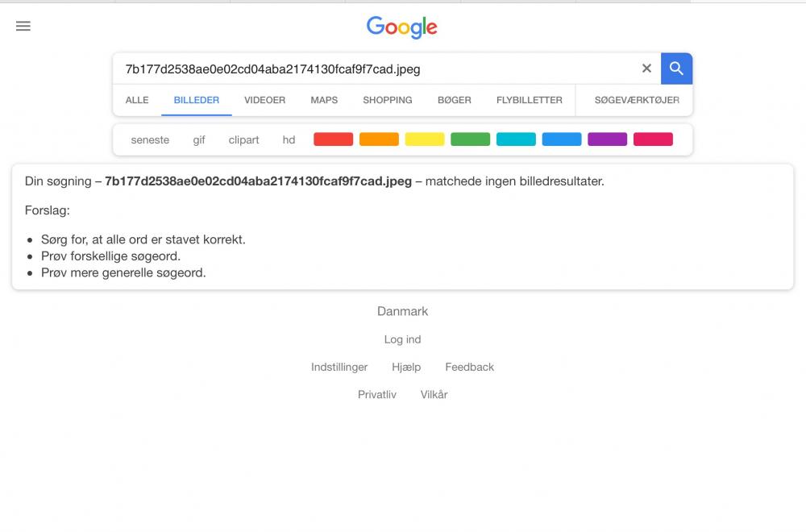Filter by teal color swatch
This screenshot has height=532, width=806.
516,139
